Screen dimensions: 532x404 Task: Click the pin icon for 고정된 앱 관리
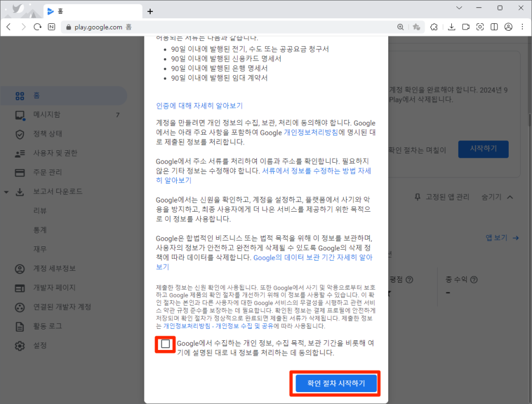[418, 197]
